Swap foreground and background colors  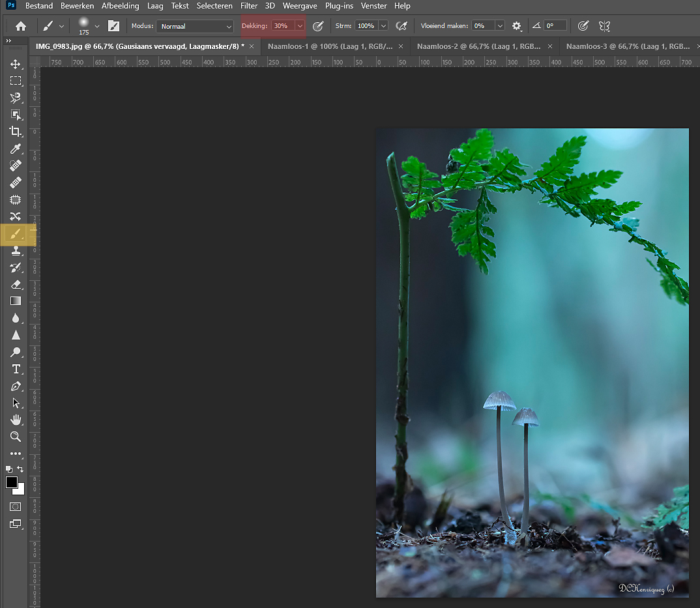[x=20, y=469]
